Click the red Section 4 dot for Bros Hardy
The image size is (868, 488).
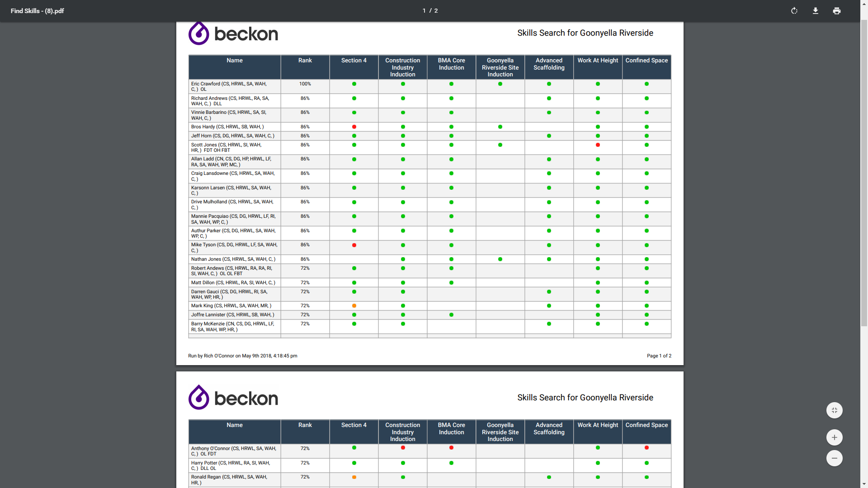click(354, 127)
